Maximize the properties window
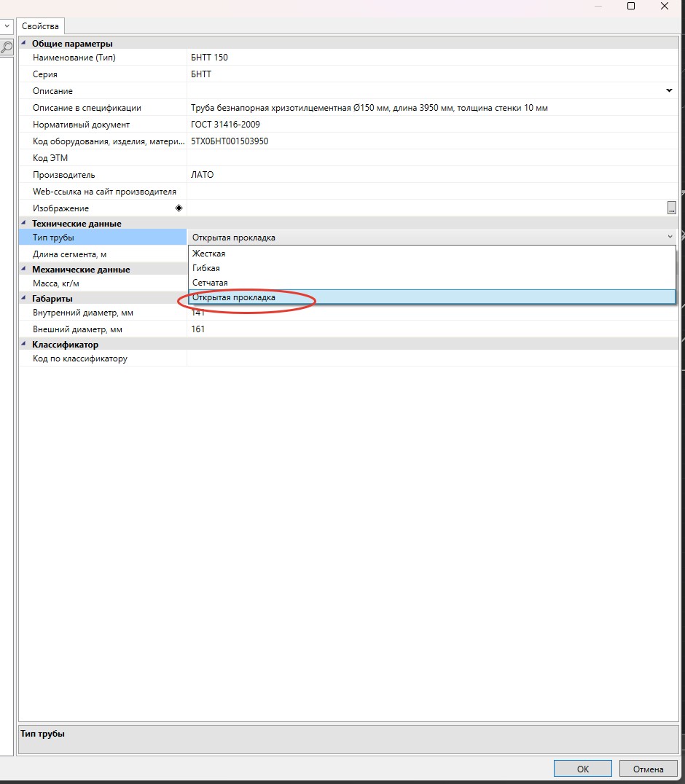 (x=631, y=7)
